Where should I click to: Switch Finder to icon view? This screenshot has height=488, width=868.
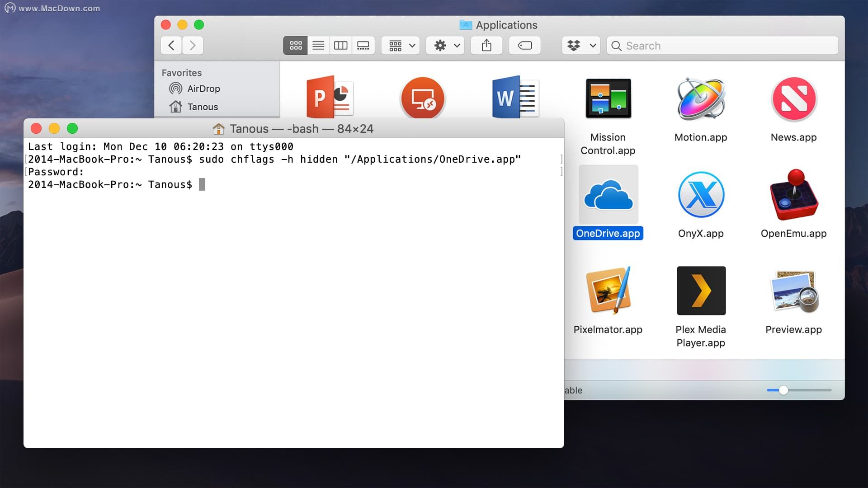tap(296, 46)
